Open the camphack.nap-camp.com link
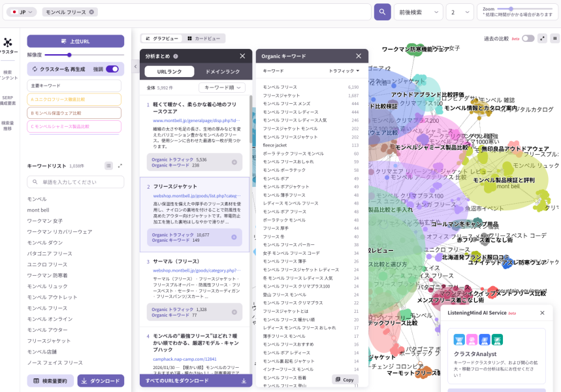This screenshot has height=392, width=561. 185,359
